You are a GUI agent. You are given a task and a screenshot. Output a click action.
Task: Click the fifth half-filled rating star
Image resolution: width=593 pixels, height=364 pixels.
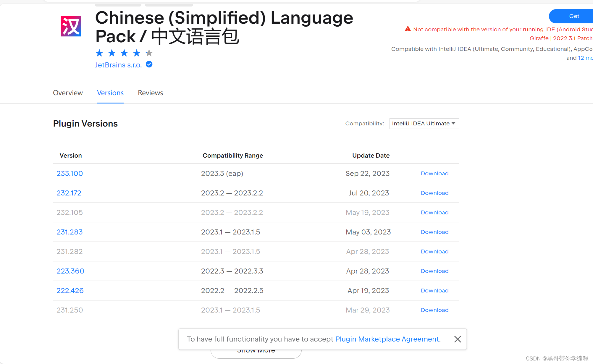149,53
